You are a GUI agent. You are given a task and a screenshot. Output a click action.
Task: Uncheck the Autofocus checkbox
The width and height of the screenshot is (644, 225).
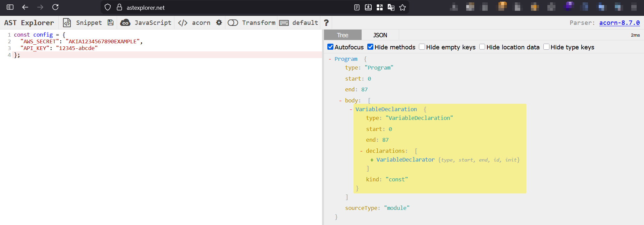click(x=330, y=47)
